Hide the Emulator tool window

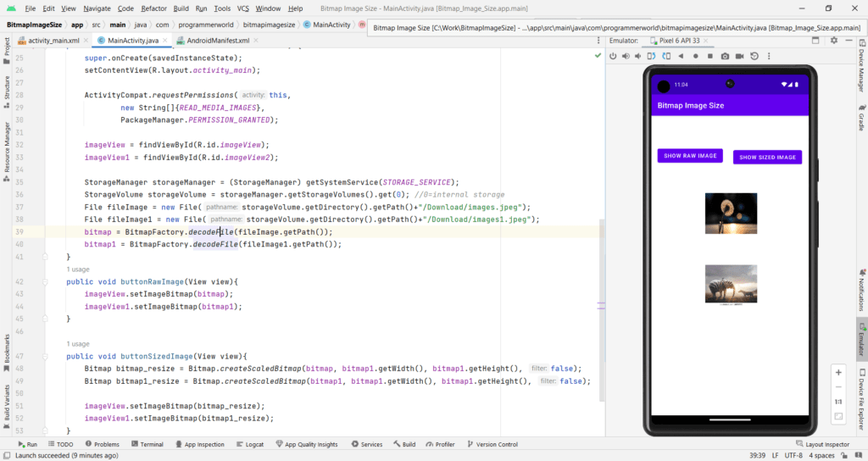(x=849, y=41)
